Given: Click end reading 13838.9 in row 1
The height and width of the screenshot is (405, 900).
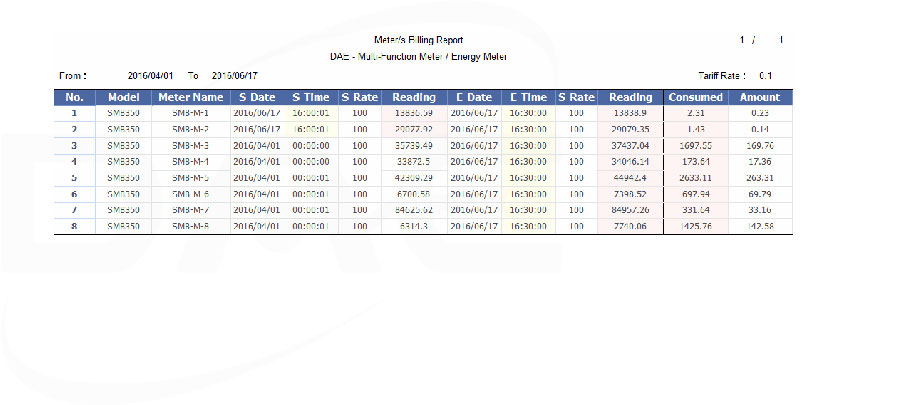Looking at the screenshot, I should (630, 113).
